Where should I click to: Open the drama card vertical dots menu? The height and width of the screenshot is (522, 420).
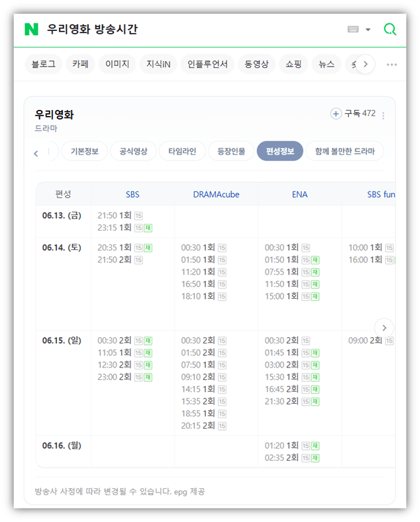(384, 116)
